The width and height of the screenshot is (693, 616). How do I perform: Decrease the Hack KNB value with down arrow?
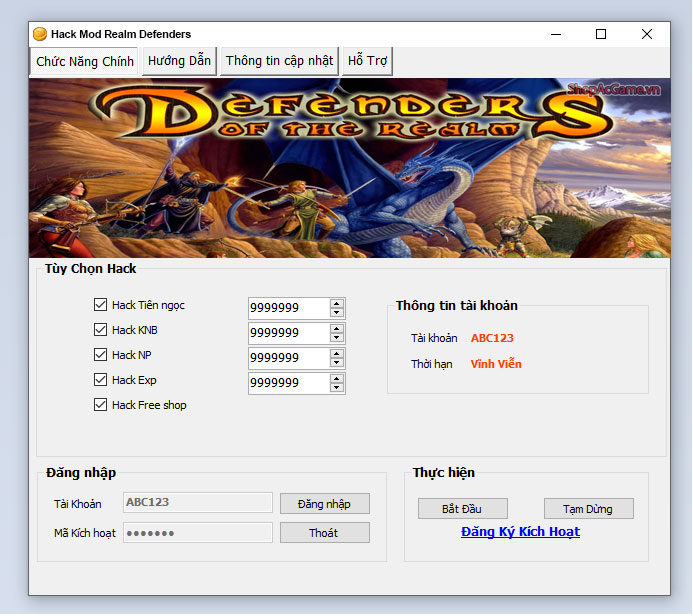click(x=337, y=338)
